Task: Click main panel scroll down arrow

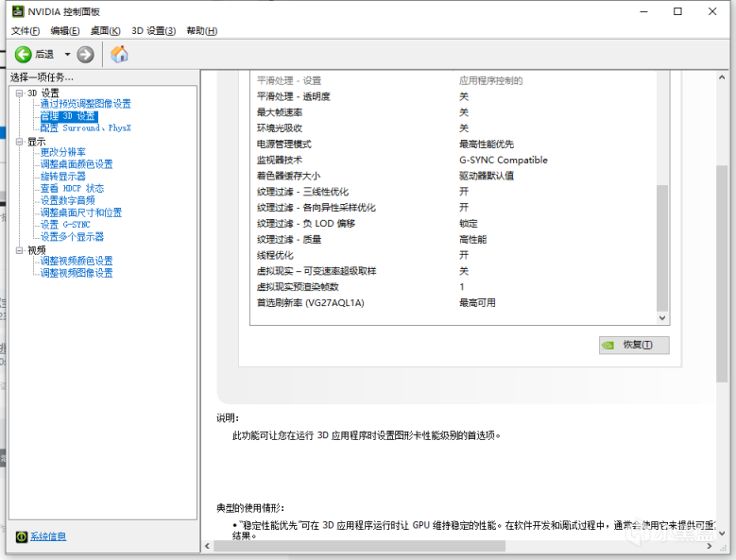Action: click(722, 534)
